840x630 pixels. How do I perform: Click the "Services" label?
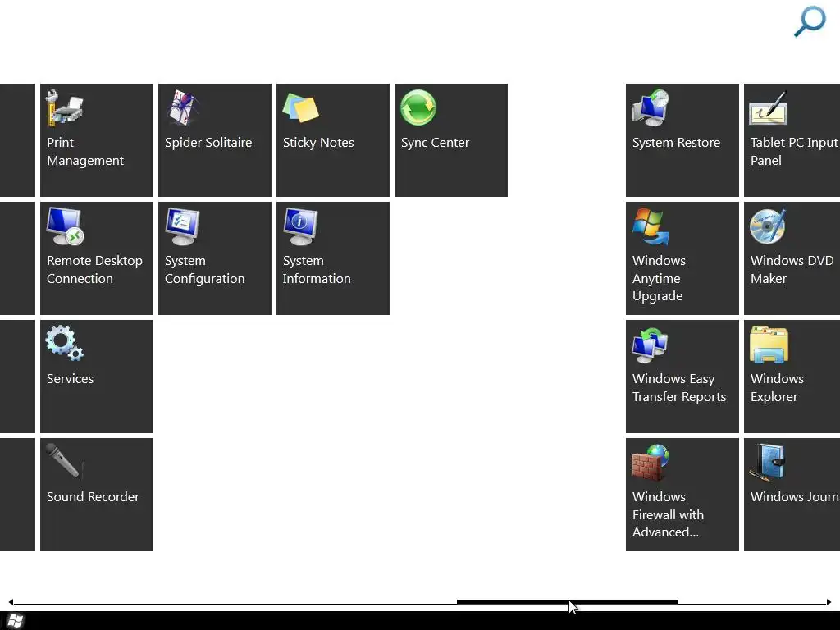tap(71, 379)
